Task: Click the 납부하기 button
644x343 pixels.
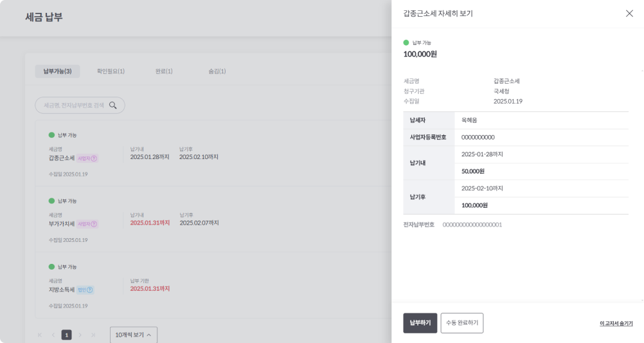Action: pyautogui.click(x=420, y=323)
